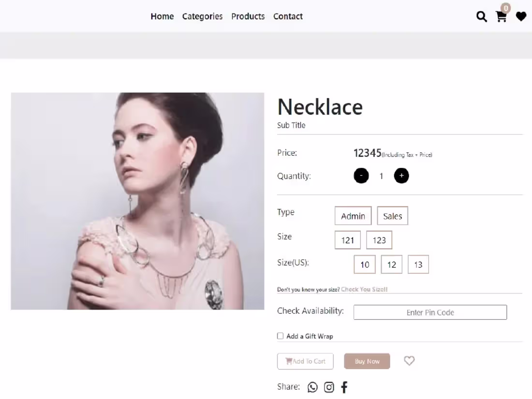Increase quantity with the plus button

pos(401,176)
